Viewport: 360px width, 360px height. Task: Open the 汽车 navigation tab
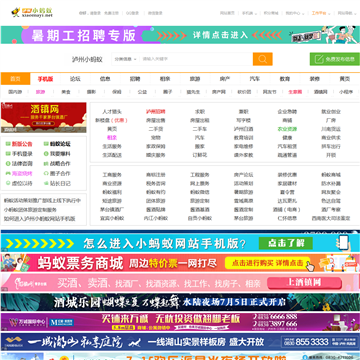click(x=255, y=79)
